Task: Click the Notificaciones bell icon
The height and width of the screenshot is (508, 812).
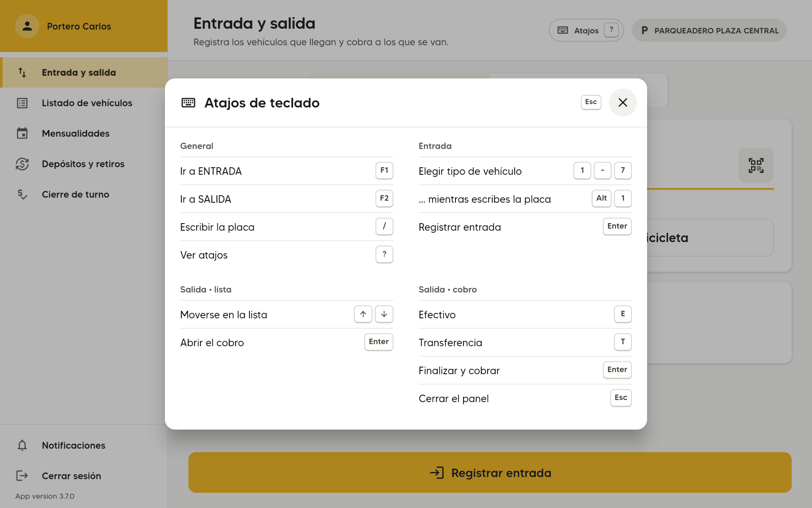Action: coord(22,445)
